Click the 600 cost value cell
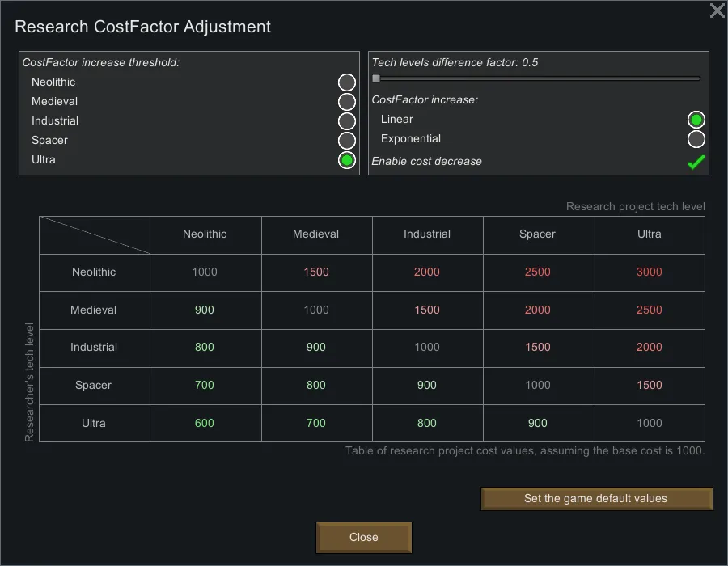The width and height of the screenshot is (728, 566). point(205,423)
